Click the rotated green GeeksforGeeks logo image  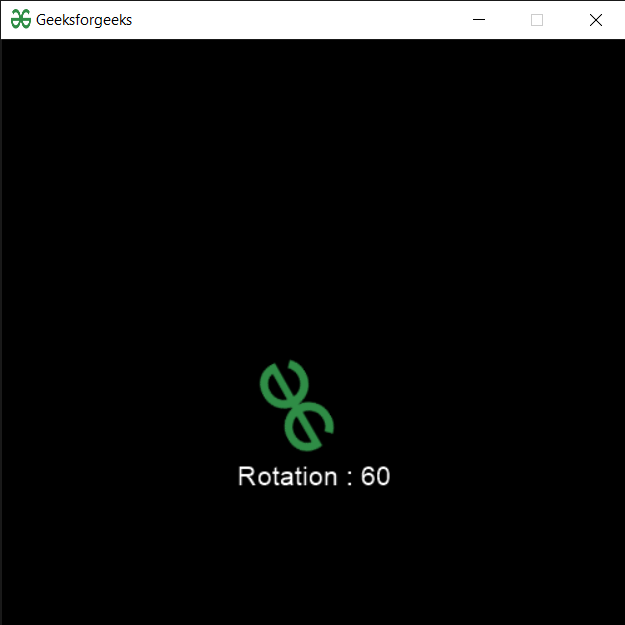(x=297, y=405)
